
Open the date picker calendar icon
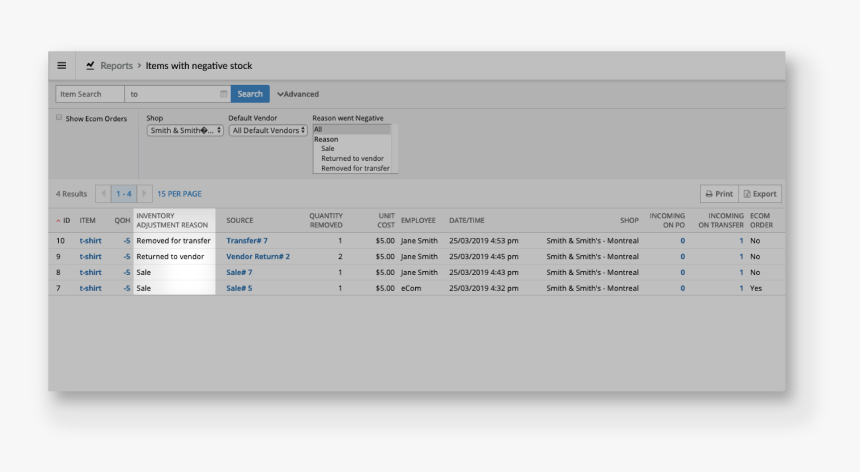pyautogui.click(x=224, y=94)
